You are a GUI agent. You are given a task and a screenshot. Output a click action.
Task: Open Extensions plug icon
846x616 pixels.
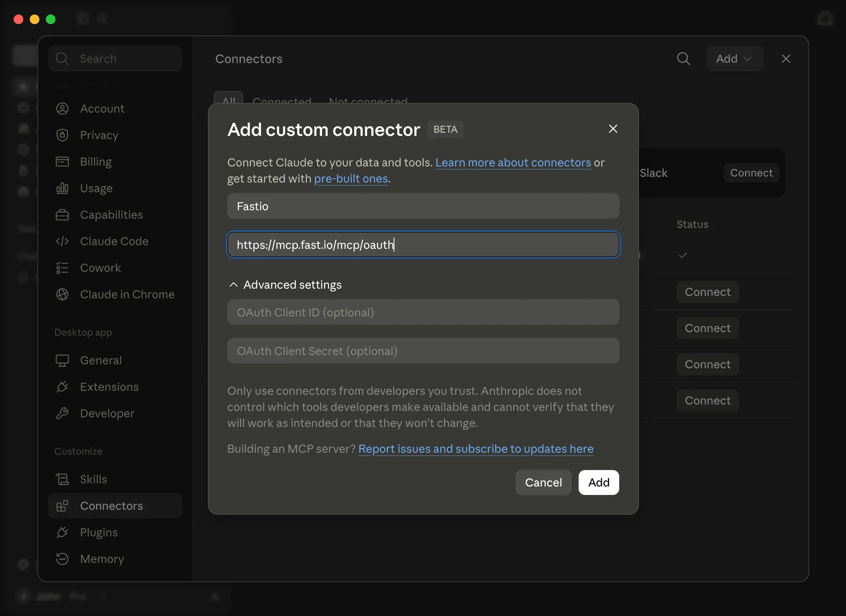62,387
